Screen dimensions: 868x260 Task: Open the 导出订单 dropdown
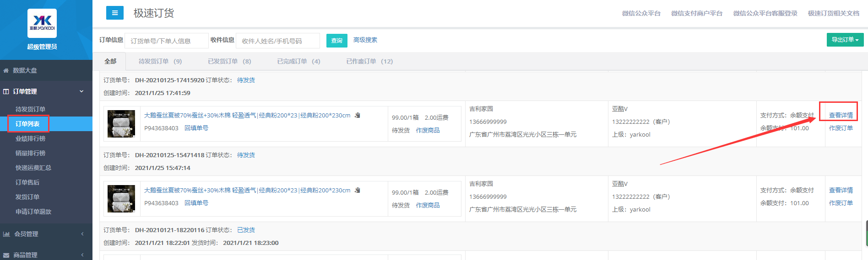click(x=845, y=40)
